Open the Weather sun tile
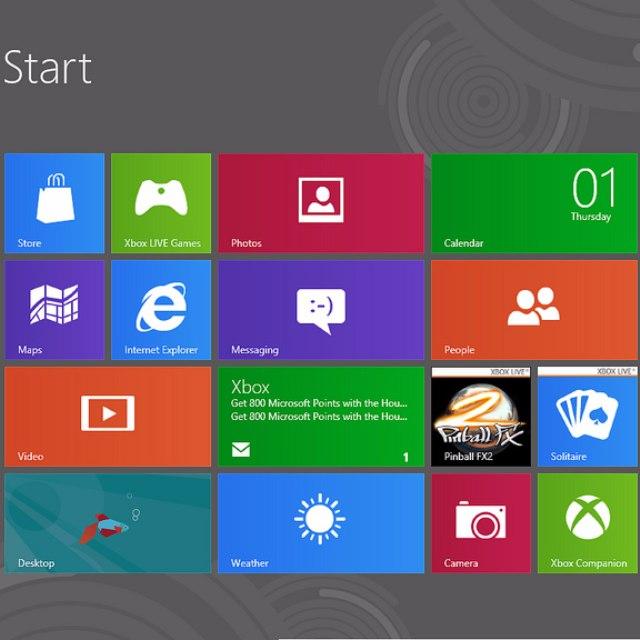The image size is (640, 640). tap(321, 523)
